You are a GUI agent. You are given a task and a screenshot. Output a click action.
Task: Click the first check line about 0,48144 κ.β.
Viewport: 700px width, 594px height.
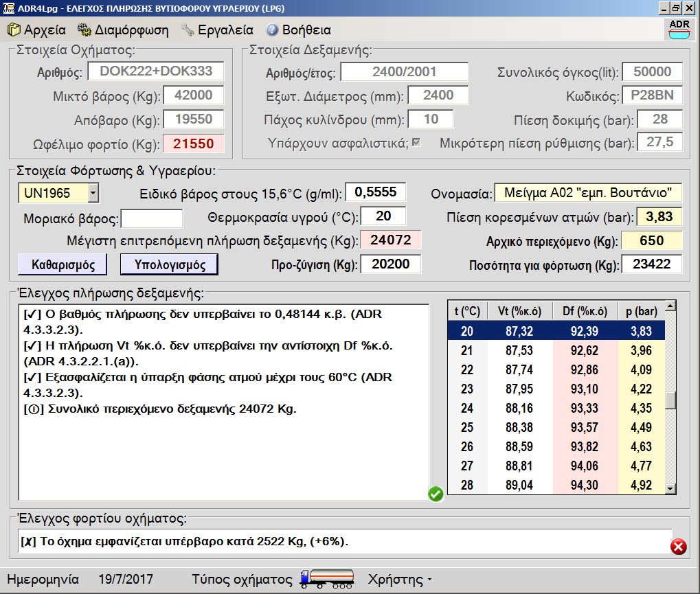[x=203, y=322]
